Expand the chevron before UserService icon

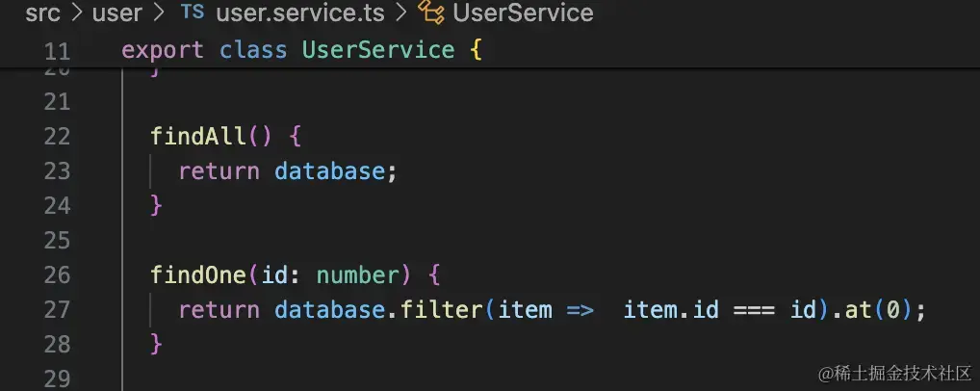[x=401, y=13]
